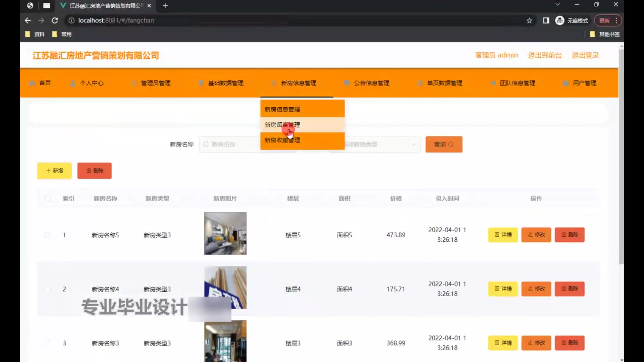644x362 pixels.
Task: Check the checkbox for row 2
Action: [x=47, y=289]
